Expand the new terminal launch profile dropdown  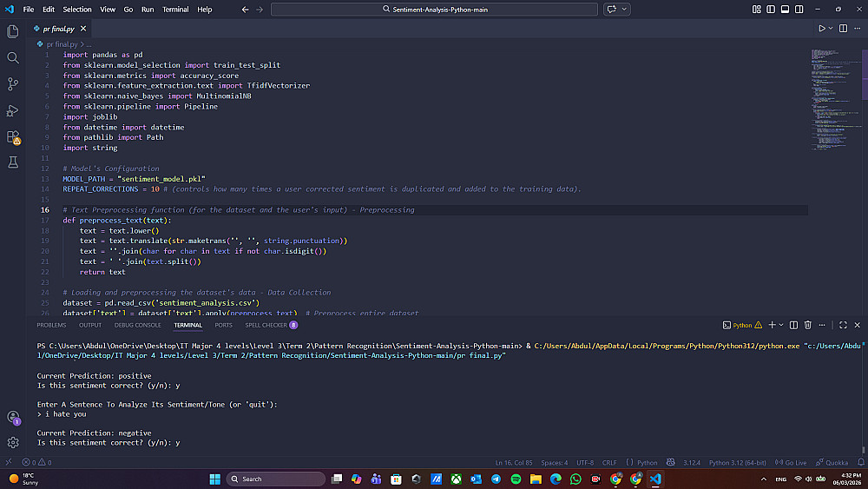[x=780, y=325]
